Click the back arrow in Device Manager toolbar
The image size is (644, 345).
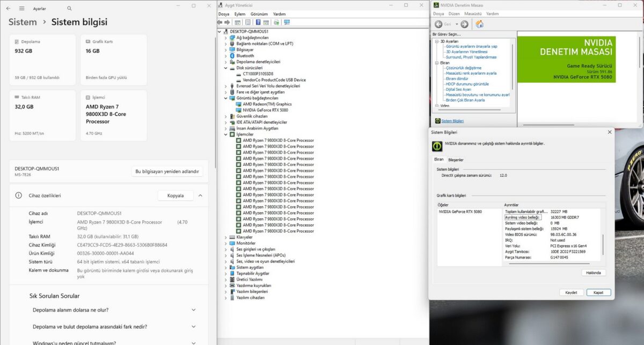[220, 23]
